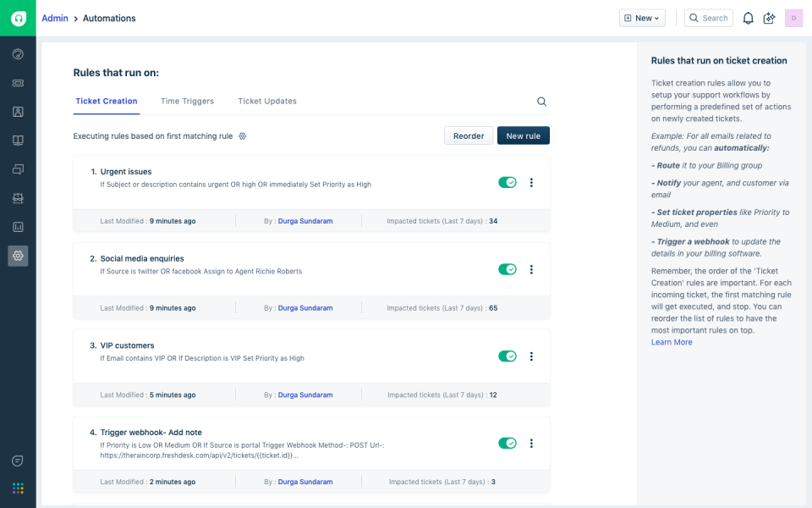
Task: Open the Solutions knowledge base icon
Action: pyautogui.click(x=18, y=140)
